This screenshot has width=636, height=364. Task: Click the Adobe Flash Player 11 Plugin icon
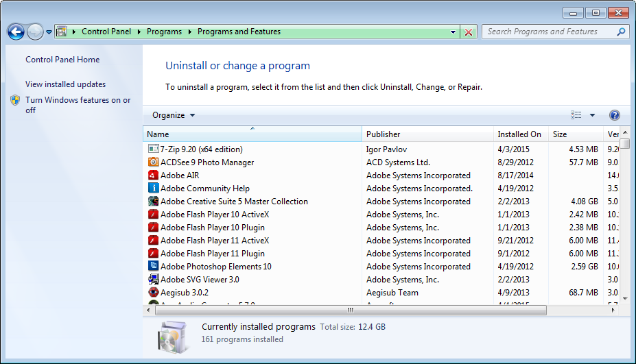153,254
